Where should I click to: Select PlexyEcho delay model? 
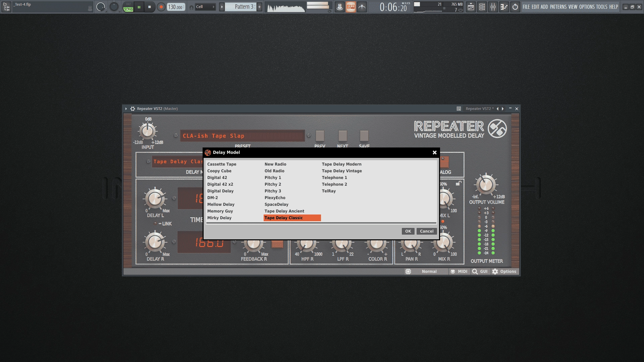pos(275,198)
